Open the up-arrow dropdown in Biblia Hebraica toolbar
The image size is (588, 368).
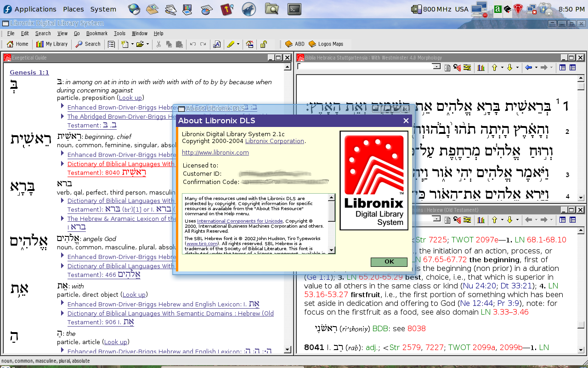(502, 68)
